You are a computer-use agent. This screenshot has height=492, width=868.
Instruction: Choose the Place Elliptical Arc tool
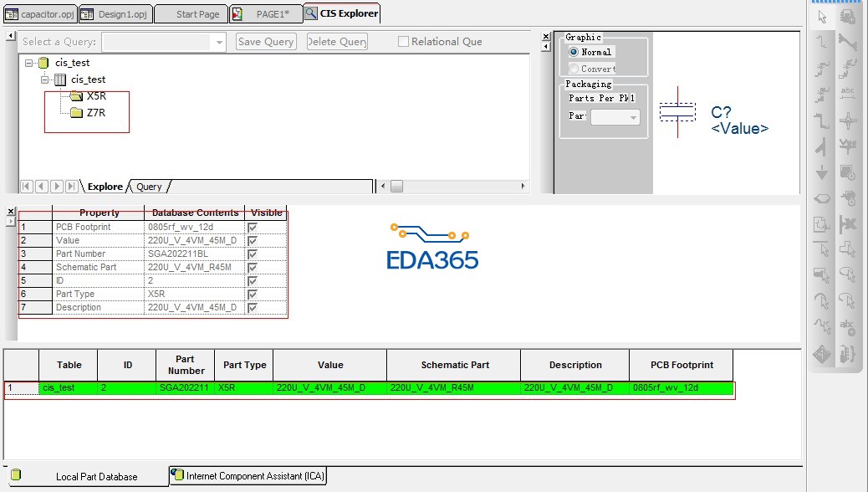pyautogui.click(x=848, y=301)
